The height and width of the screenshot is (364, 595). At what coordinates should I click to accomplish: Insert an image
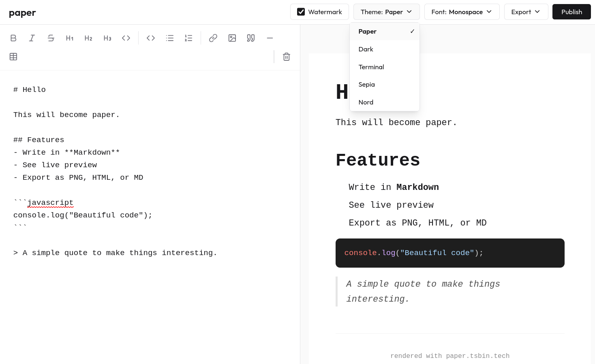[x=232, y=38]
